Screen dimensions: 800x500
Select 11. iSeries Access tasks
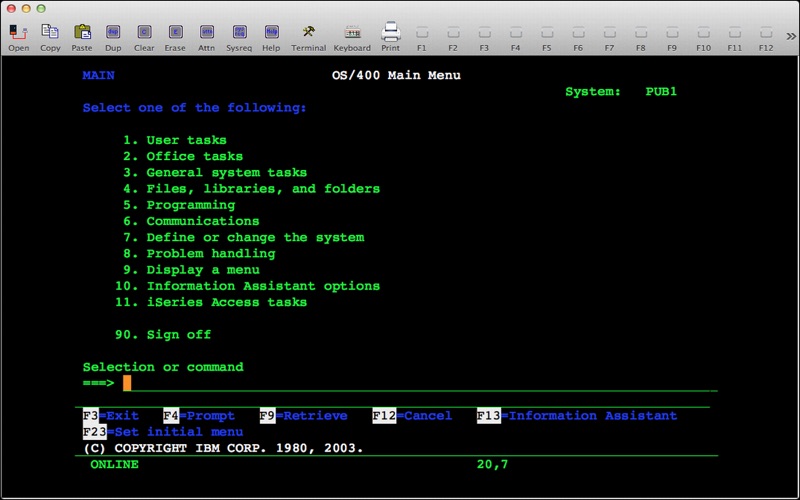[211, 302]
